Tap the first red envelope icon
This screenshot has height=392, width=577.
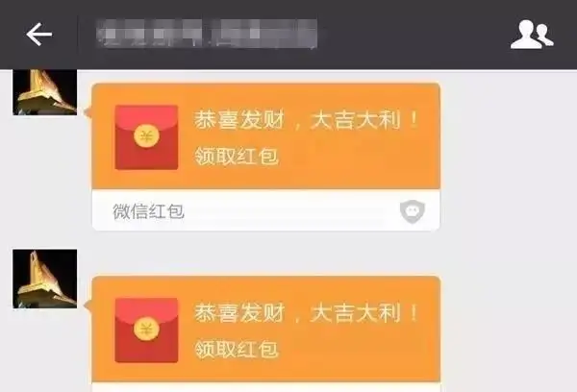pos(146,137)
